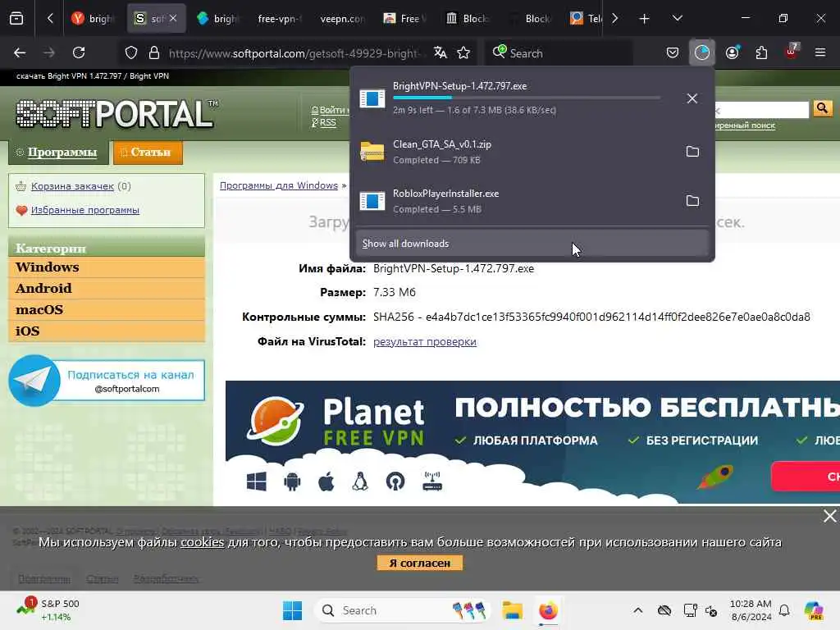
Task: Show site security padlock info
Action: [x=154, y=52]
